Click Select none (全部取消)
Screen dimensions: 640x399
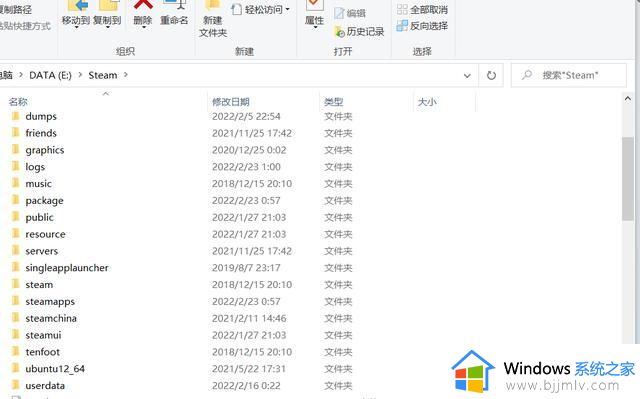point(422,9)
